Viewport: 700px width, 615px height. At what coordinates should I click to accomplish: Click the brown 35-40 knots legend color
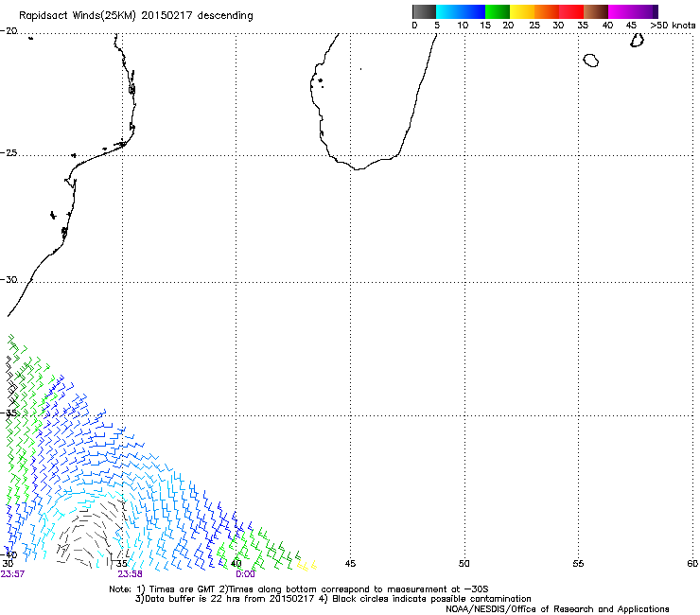596,11
